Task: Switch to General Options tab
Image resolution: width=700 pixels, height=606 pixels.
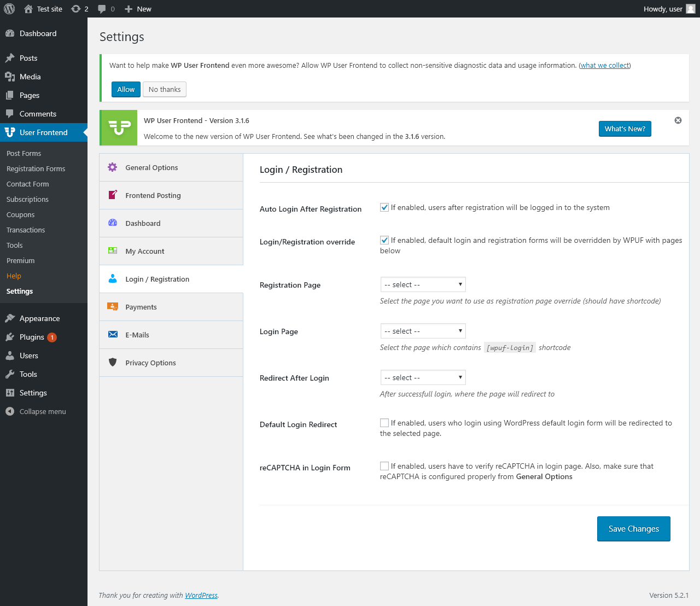Action: pyautogui.click(x=171, y=167)
